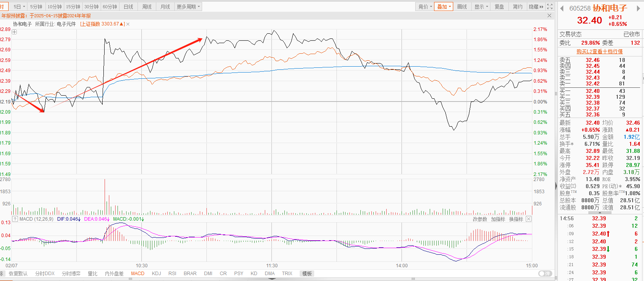This screenshot has height=281, width=644.
Task: Open the 竞价 dropdown
Action: click(x=425, y=7)
